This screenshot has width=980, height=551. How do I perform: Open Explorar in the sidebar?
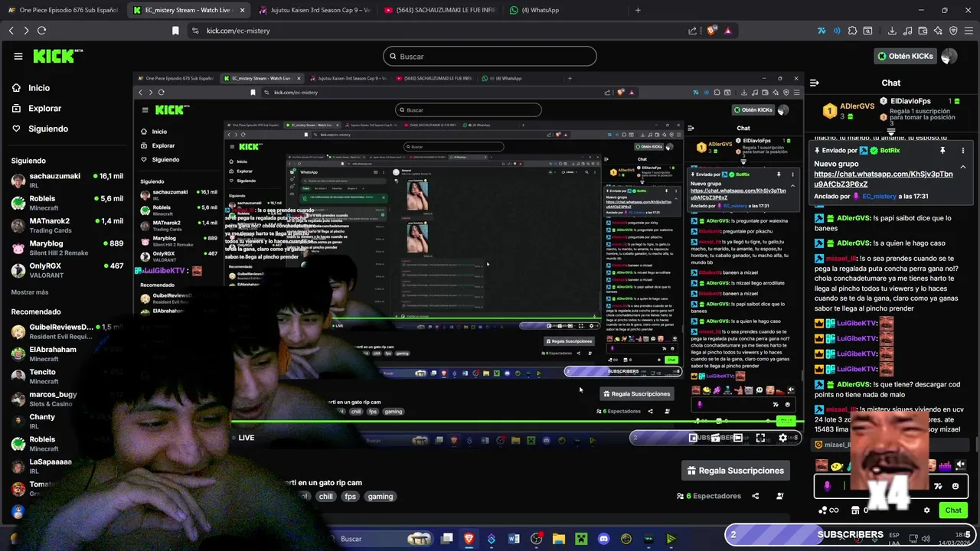(x=36, y=109)
